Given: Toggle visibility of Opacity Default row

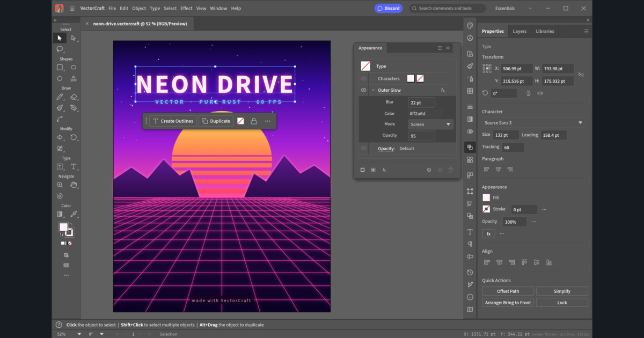Looking at the screenshot, I should (x=364, y=149).
